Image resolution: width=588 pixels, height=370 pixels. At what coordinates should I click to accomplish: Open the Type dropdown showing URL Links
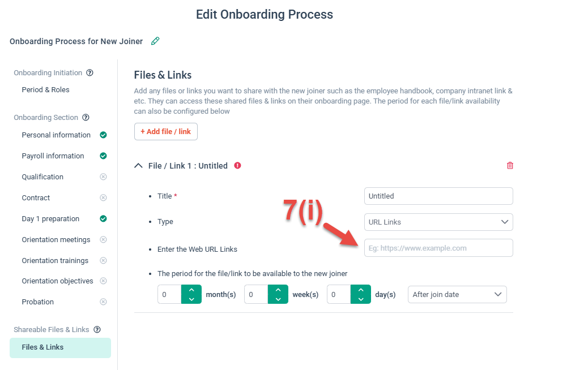point(438,222)
